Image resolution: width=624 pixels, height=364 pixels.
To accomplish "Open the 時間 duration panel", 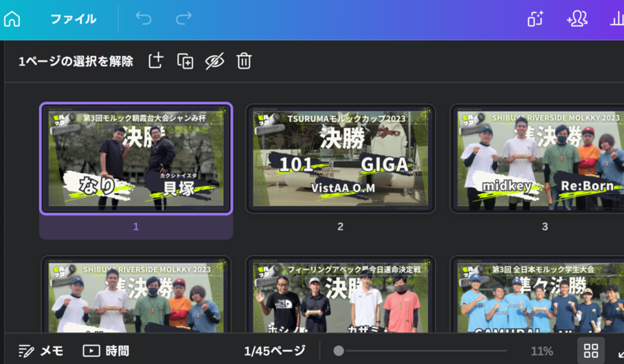I will [x=106, y=351].
